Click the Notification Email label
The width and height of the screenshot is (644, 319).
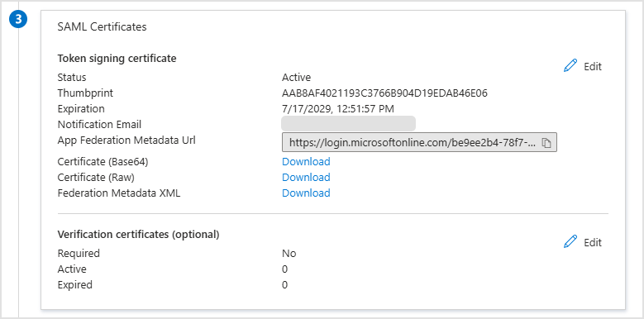[99, 125]
